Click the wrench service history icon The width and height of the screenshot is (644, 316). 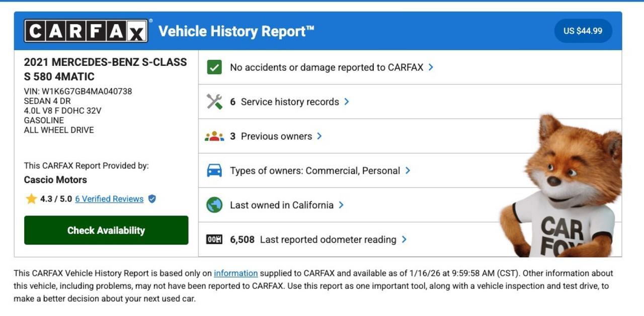214,101
